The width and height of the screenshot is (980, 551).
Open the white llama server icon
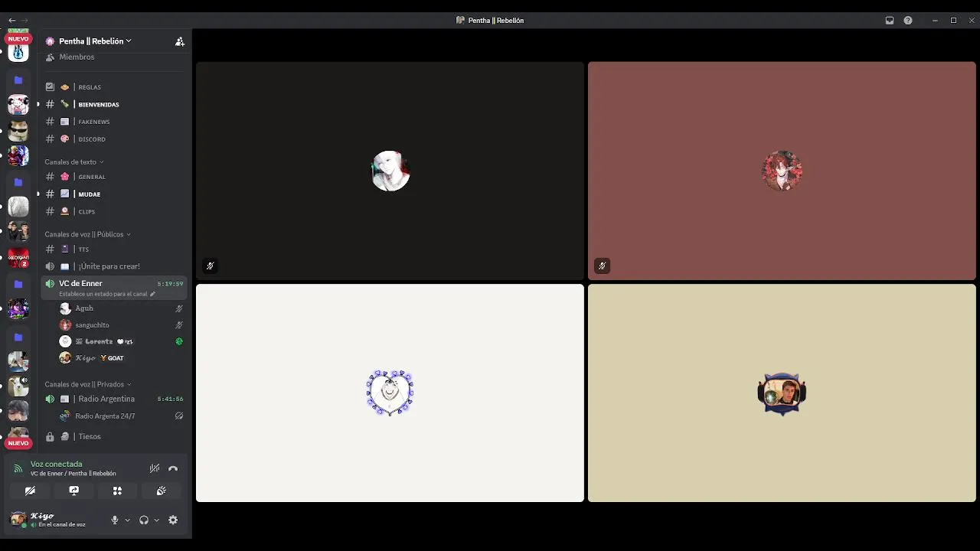click(x=18, y=386)
